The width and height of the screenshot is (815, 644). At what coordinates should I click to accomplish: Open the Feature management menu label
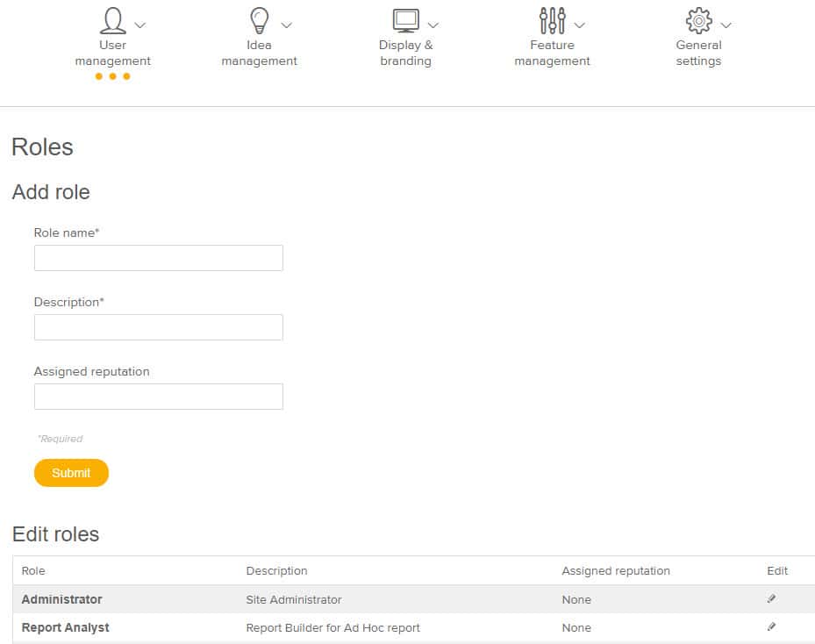[552, 53]
